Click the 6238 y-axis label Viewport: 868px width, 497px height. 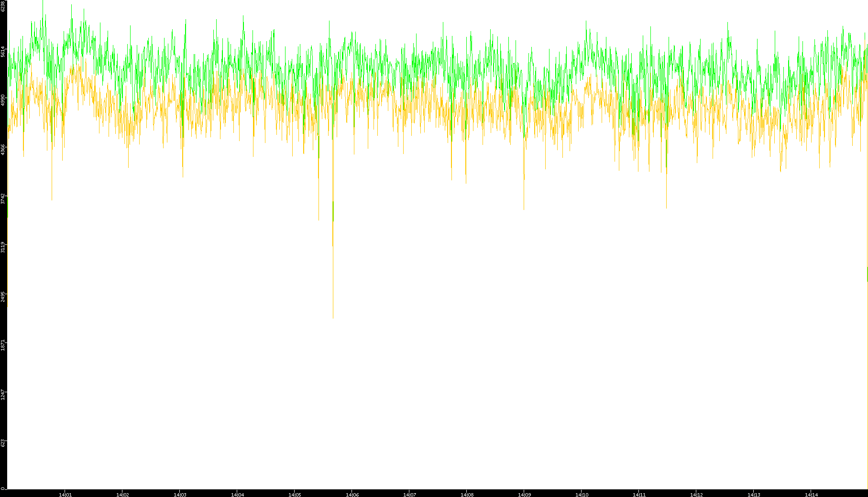coord(3,6)
